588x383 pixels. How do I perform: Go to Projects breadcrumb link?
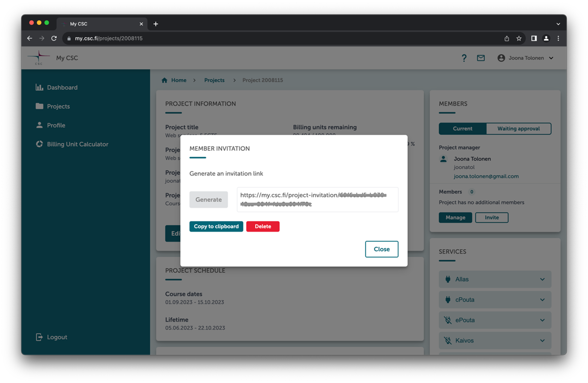(x=214, y=80)
